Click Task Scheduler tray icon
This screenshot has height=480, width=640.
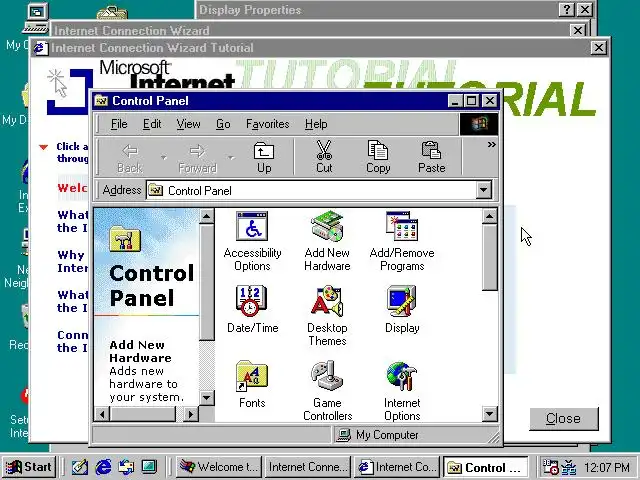(x=550, y=467)
